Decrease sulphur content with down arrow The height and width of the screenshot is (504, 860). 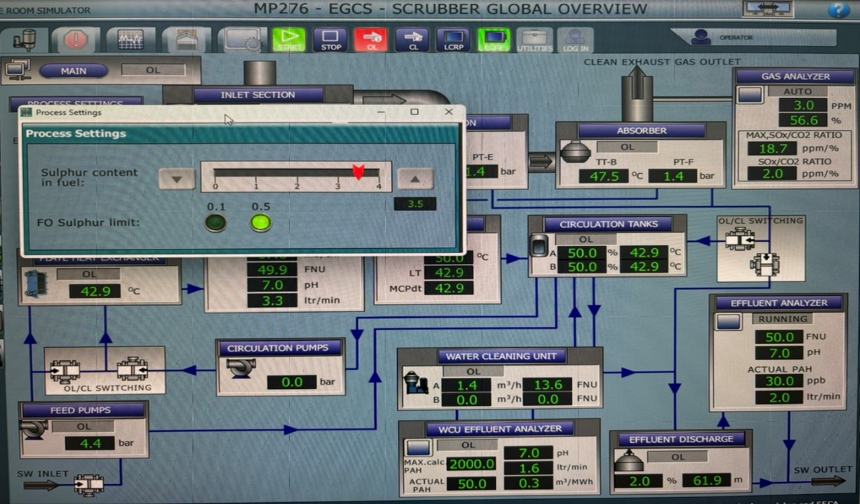pos(177,178)
